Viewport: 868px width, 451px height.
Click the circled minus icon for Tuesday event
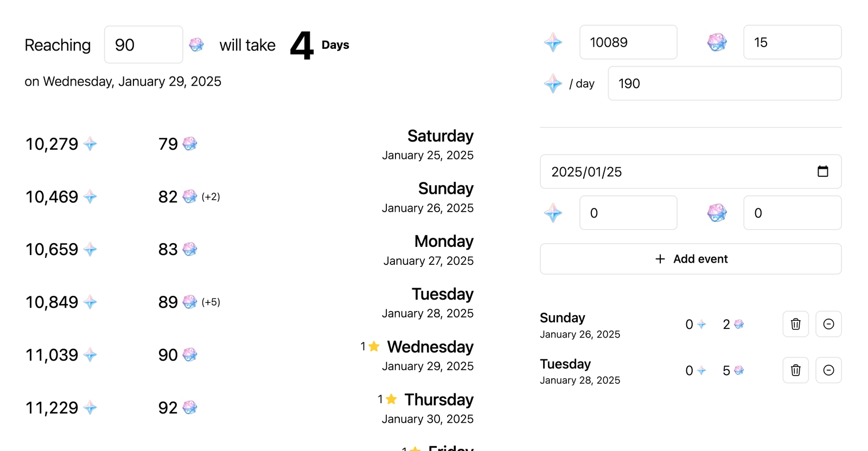click(828, 370)
